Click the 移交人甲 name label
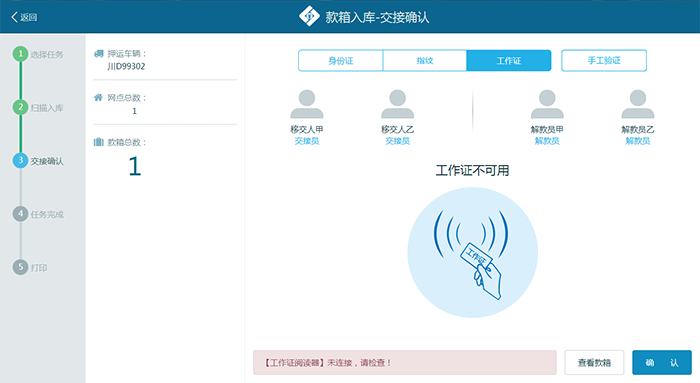 pos(307,129)
